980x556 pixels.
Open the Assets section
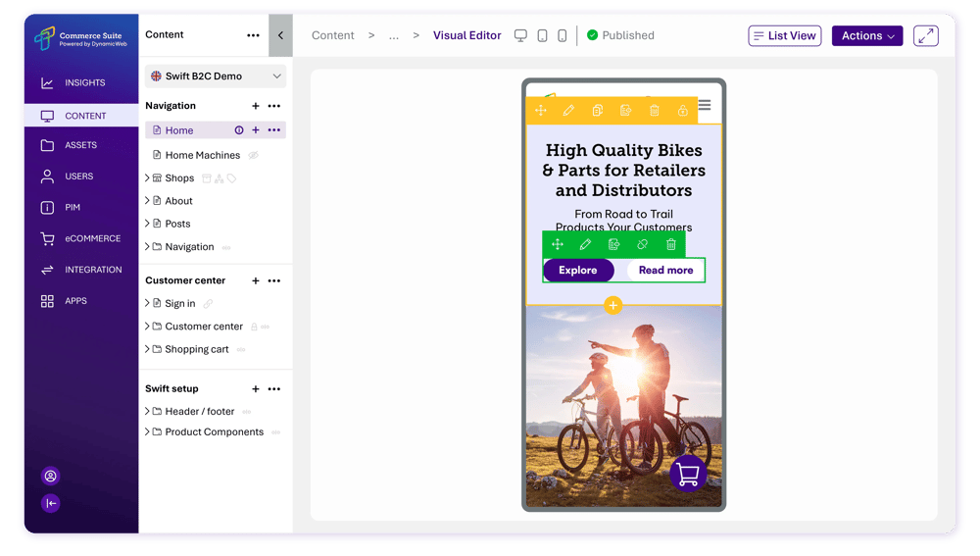coord(81,145)
